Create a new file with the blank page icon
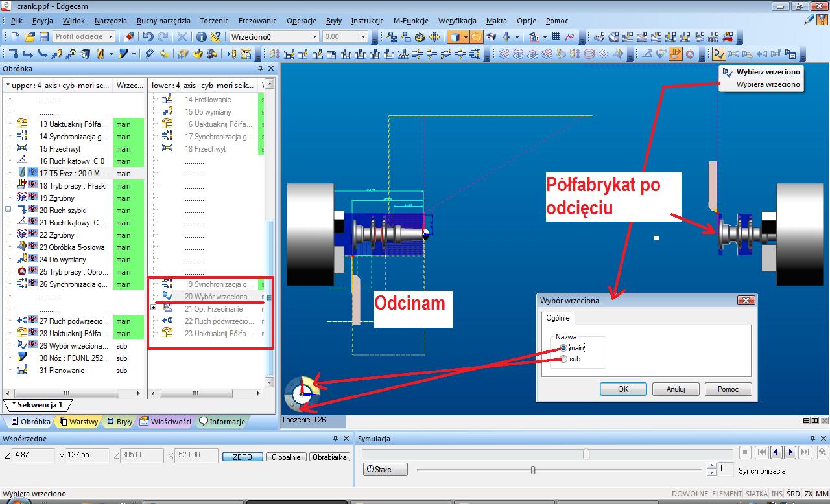 [16, 37]
